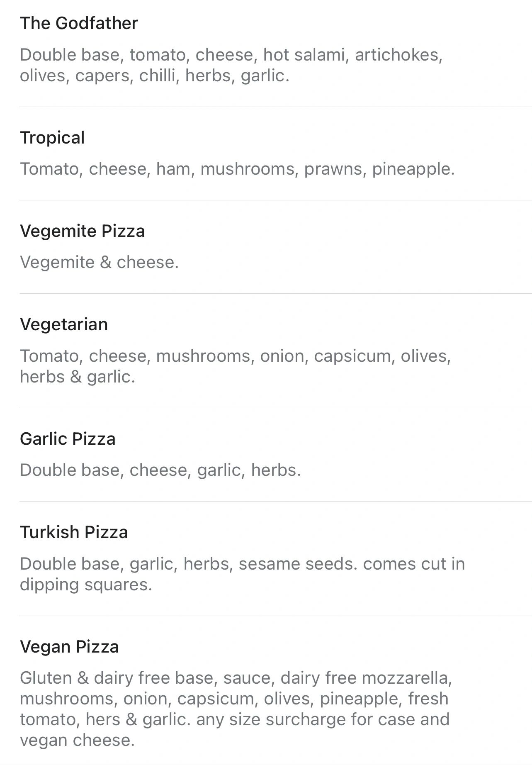Click divider between Garlic and Turkish Pizza

click(x=275, y=501)
